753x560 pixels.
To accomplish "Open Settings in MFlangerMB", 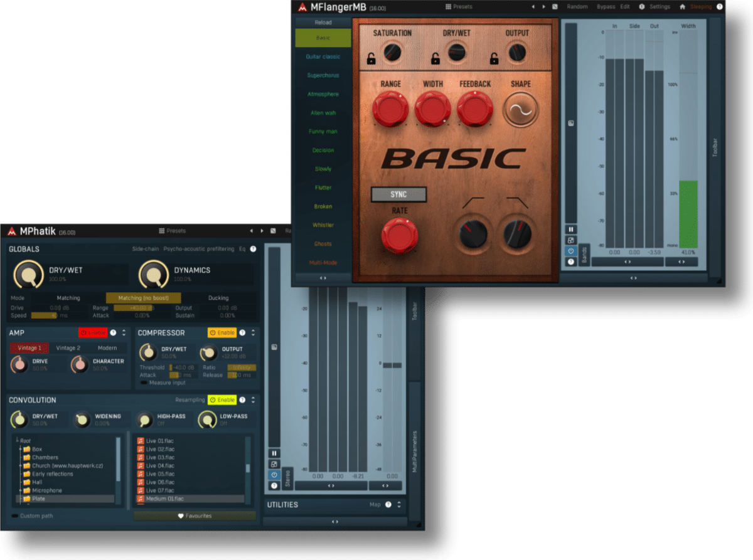I will [660, 7].
